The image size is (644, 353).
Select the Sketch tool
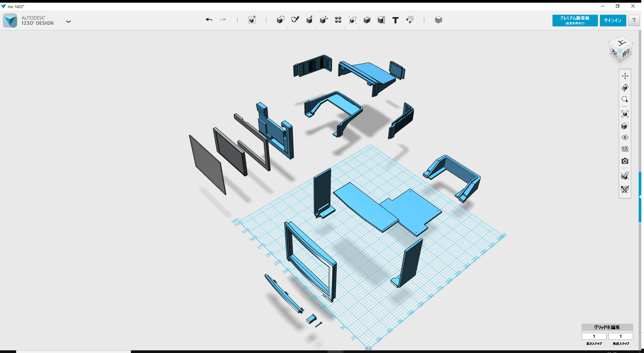[x=295, y=20]
